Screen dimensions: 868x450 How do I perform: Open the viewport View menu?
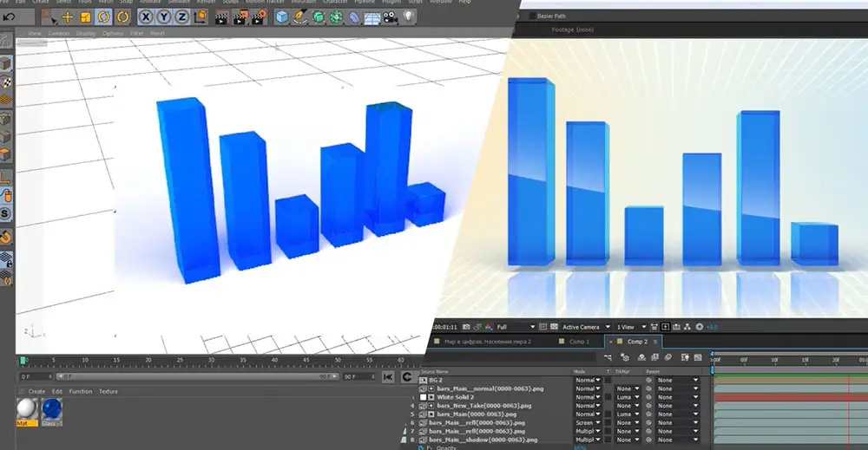tap(35, 33)
